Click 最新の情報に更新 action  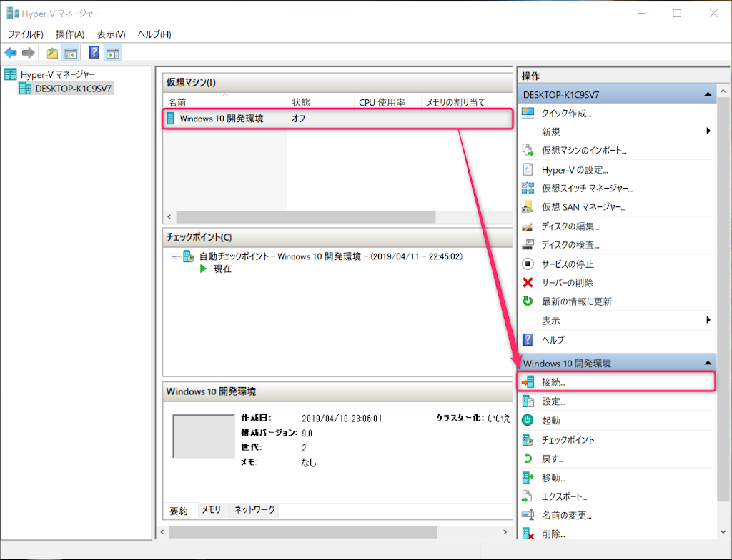(577, 301)
